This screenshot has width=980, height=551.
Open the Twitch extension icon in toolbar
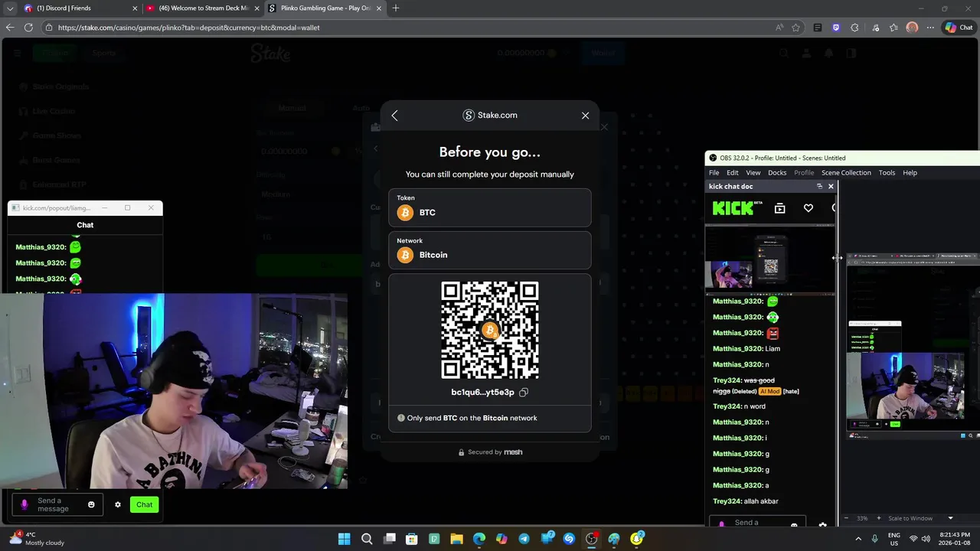pyautogui.click(x=836, y=28)
